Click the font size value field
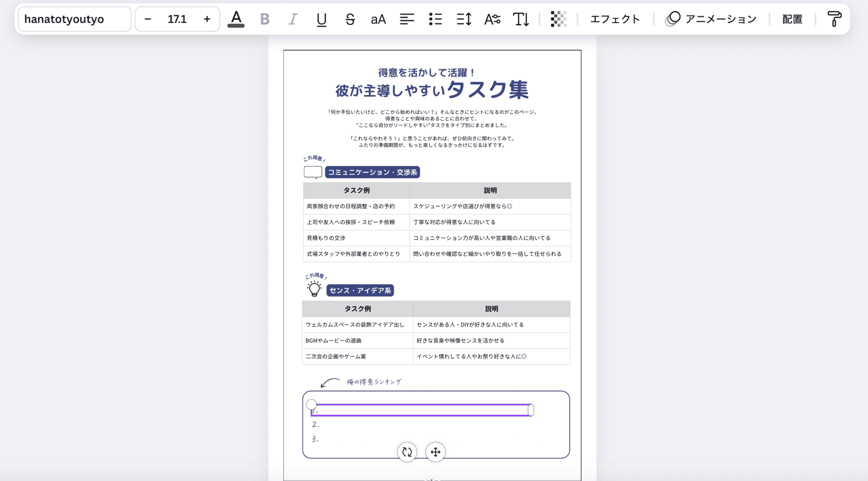This screenshot has width=868, height=481. pos(177,19)
